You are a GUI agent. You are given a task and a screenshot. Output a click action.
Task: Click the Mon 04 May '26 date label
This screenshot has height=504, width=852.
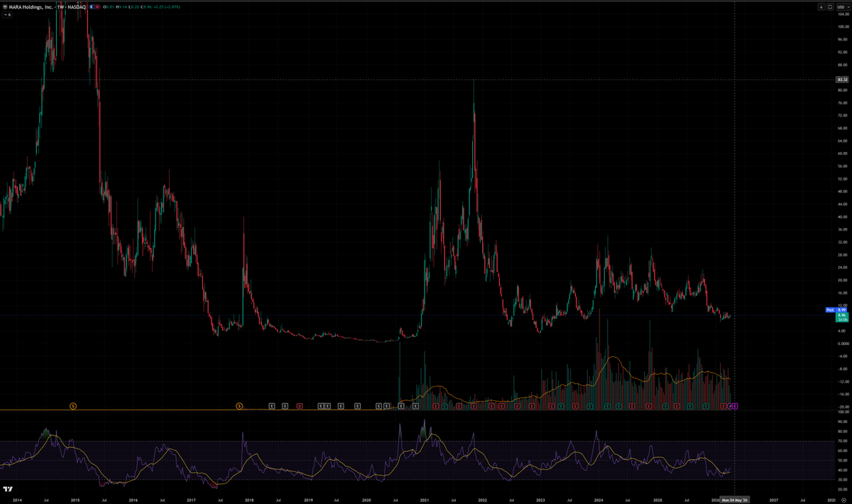click(733, 500)
